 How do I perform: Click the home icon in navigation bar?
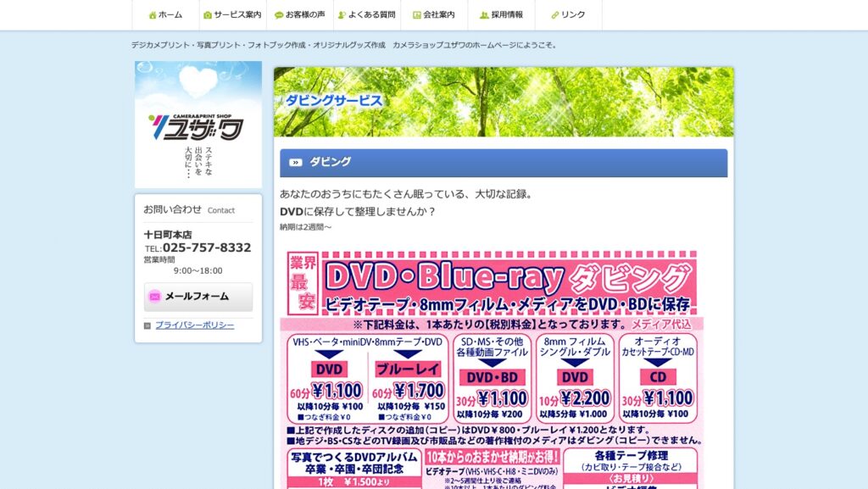click(153, 15)
